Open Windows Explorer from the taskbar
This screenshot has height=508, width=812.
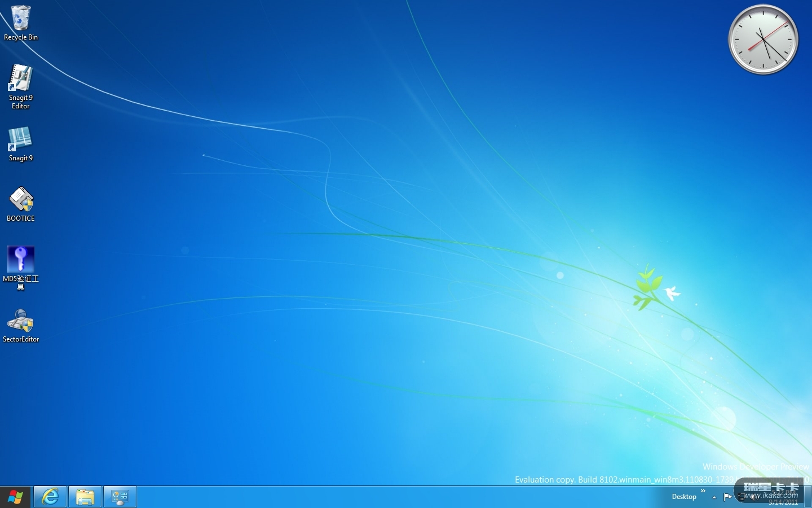pyautogui.click(x=85, y=497)
